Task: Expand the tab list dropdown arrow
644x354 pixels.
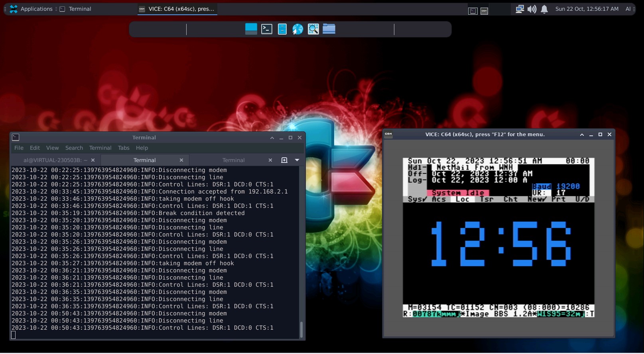Action: click(297, 160)
